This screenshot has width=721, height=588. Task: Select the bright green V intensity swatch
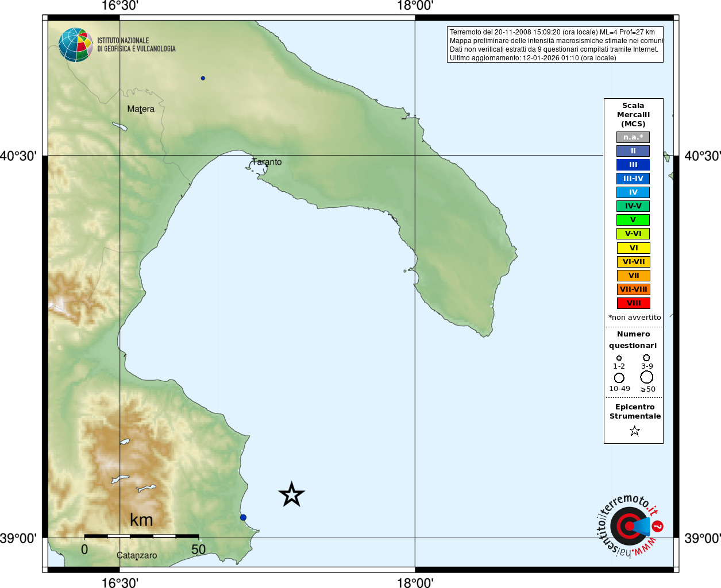633,220
